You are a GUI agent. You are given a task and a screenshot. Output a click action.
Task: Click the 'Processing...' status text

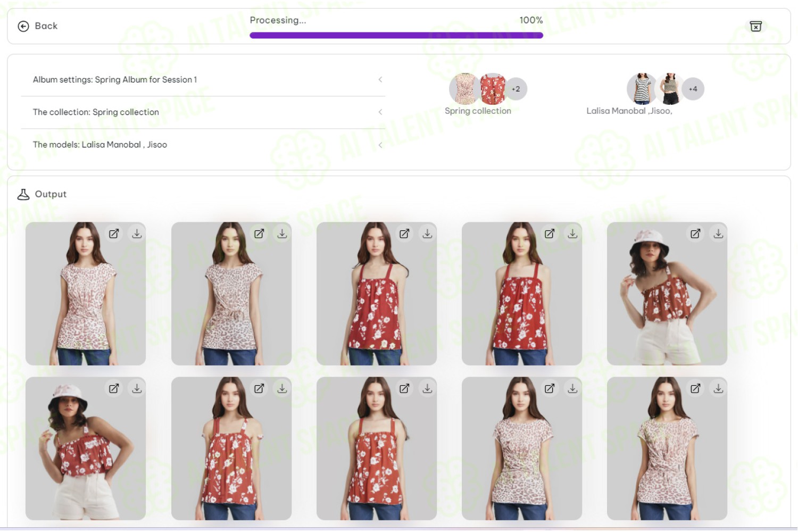278,20
